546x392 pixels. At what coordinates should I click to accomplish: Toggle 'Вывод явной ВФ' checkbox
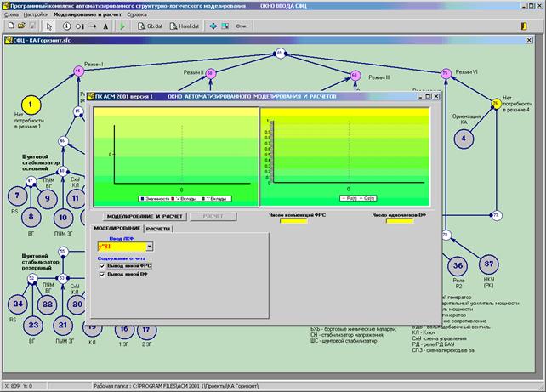(102, 275)
